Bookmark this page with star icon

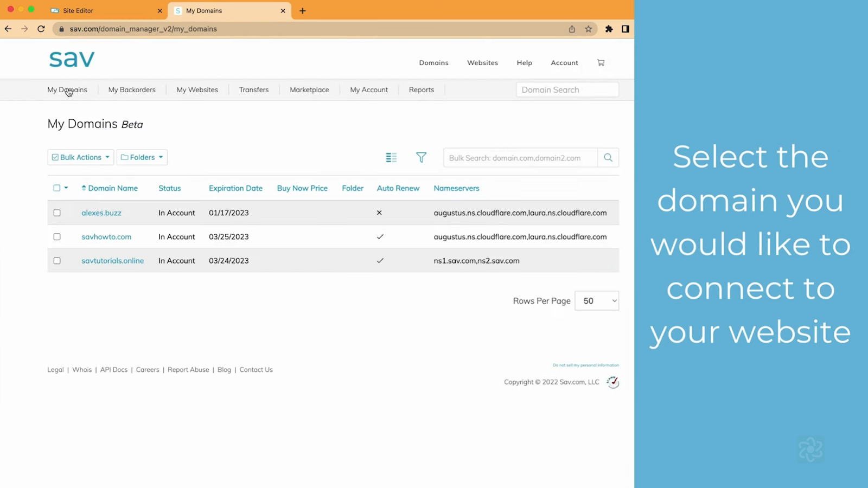click(x=588, y=29)
